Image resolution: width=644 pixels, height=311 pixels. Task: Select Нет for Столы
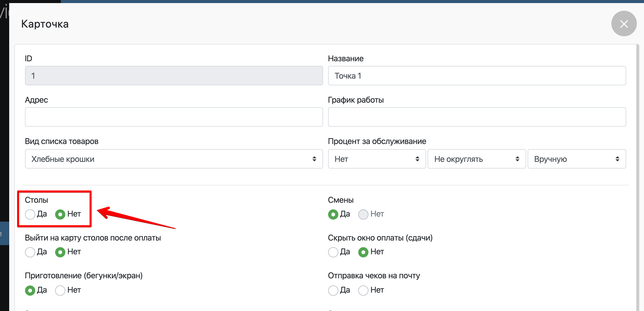click(x=60, y=214)
